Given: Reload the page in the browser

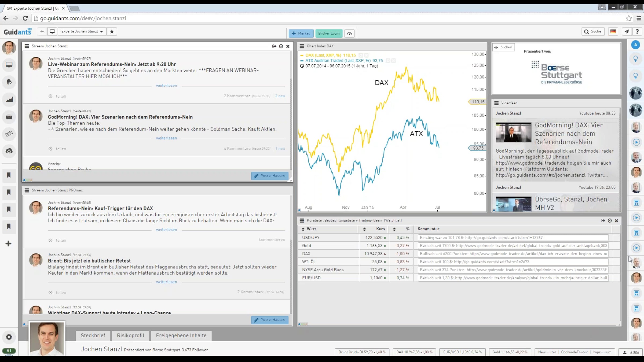Looking at the screenshot, I should pos(25,18).
